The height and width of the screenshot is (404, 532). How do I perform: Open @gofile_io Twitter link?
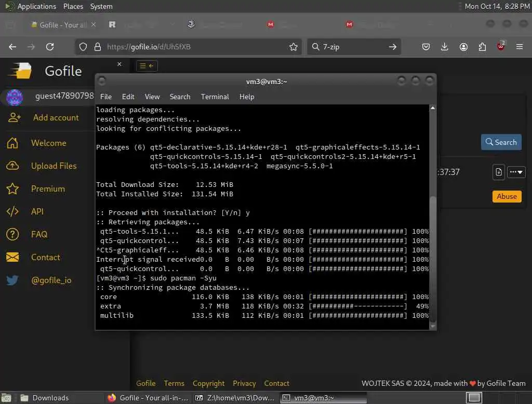click(51, 280)
